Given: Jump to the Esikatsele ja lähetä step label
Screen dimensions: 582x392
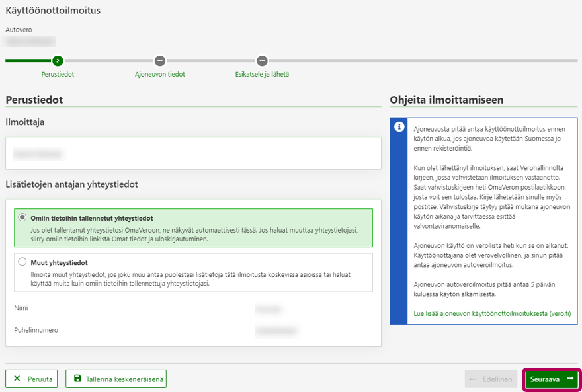Looking at the screenshot, I should click(262, 74).
